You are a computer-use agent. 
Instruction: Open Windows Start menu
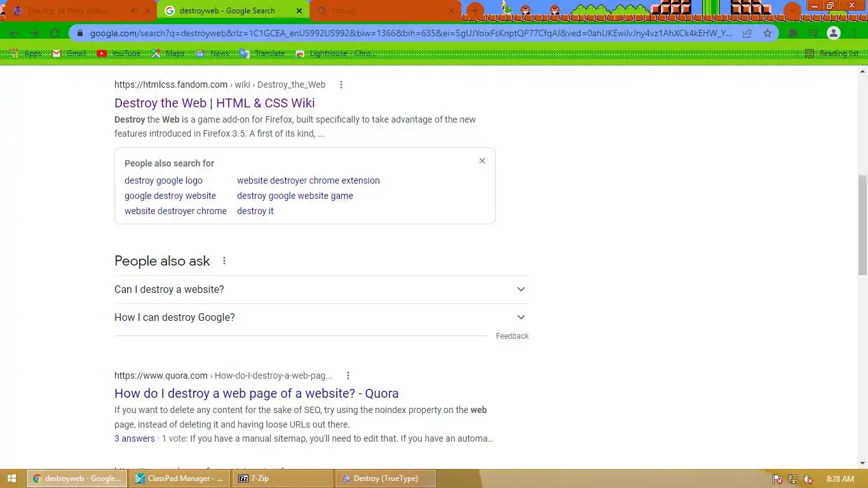(x=11, y=478)
